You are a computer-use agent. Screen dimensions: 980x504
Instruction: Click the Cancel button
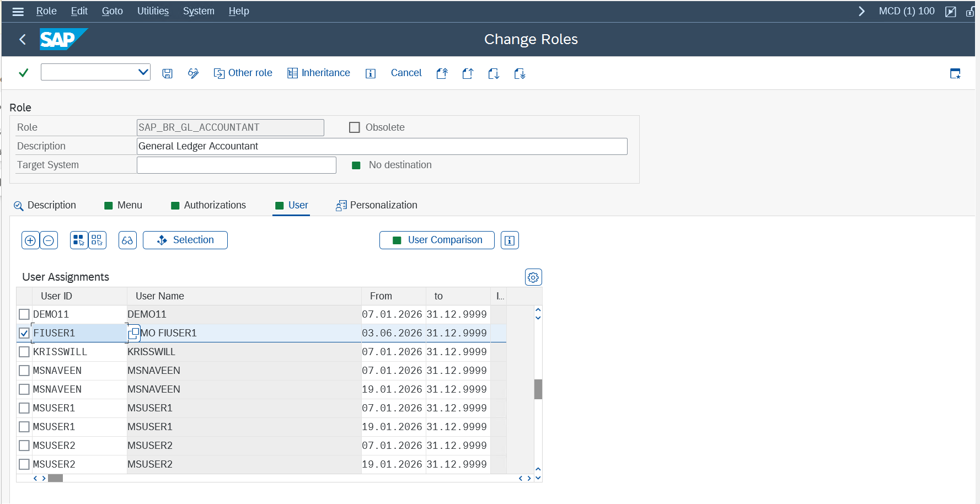coord(406,73)
